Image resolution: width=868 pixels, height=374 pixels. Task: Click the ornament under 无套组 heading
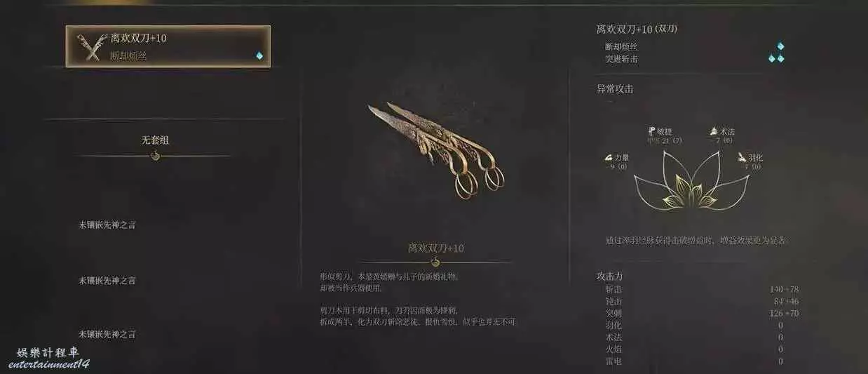155,156
